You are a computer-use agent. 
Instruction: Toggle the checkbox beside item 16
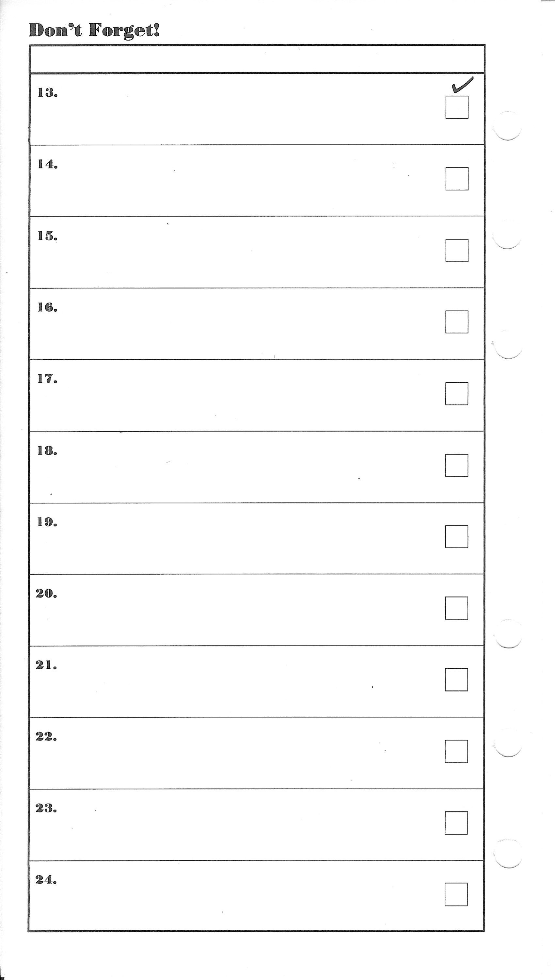[457, 322]
